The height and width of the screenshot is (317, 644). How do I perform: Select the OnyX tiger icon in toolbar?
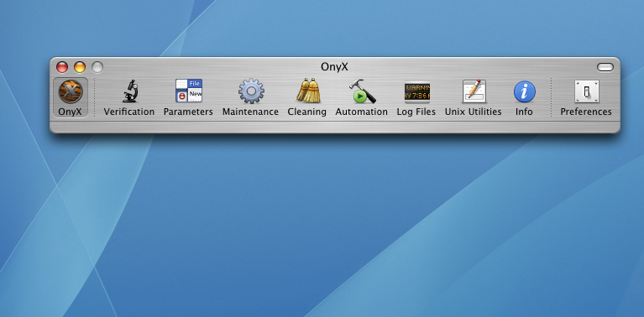click(x=71, y=91)
